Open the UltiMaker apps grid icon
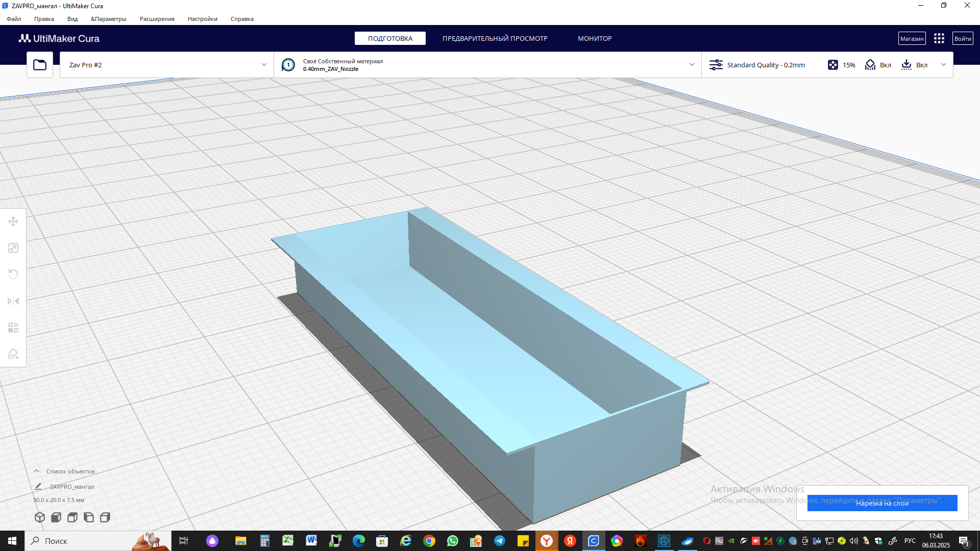 pos(939,39)
